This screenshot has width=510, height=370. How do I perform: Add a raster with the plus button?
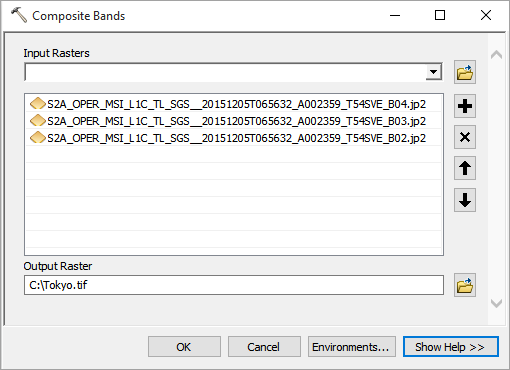465,106
